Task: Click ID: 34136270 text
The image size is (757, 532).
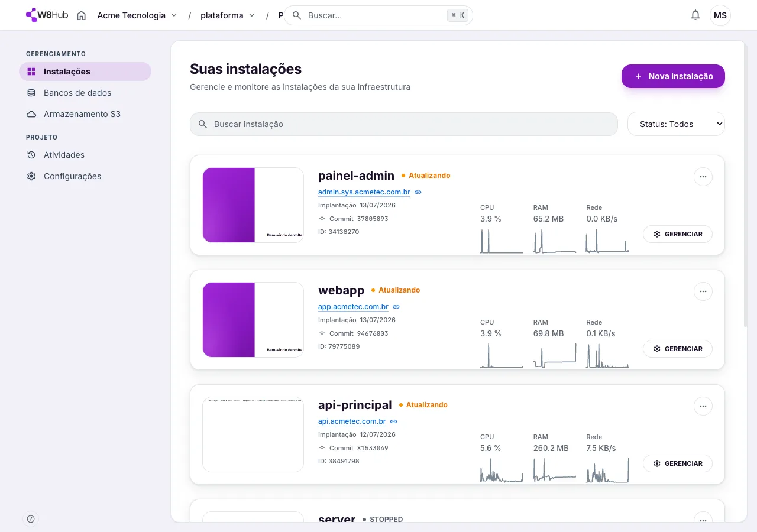Action: pyautogui.click(x=338, y=232)
